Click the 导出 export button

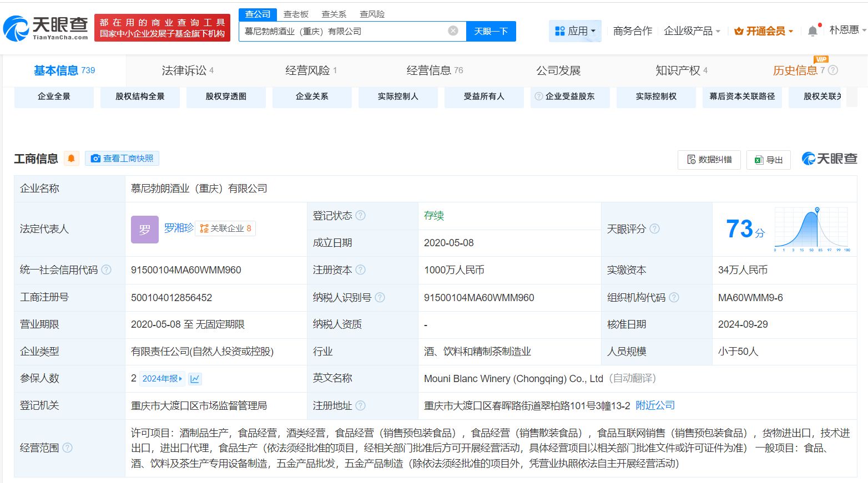tap(769, 160)
